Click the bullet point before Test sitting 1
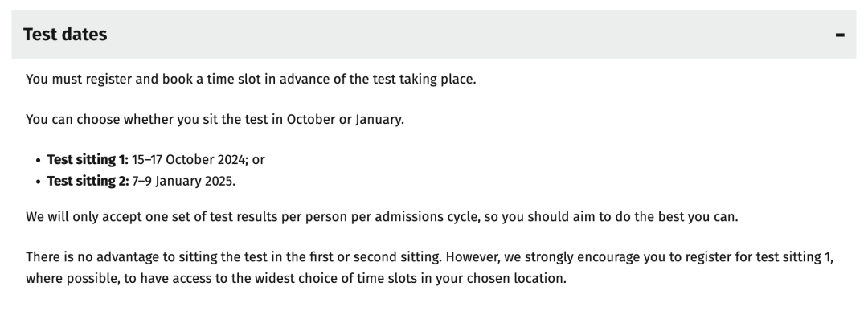Image resolution: width=868 pixels, height=311 pixels. (39, 161)
